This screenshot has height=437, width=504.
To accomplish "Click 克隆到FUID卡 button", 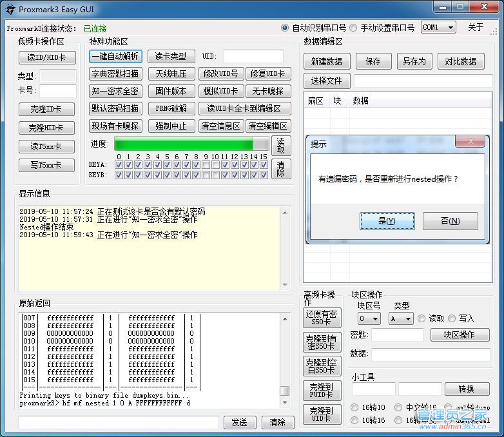I will point(322,391).
